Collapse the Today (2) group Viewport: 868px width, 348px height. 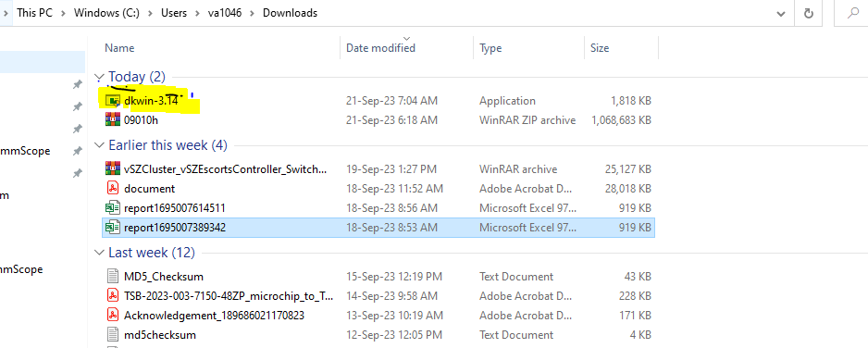click(x=99, y=77)
